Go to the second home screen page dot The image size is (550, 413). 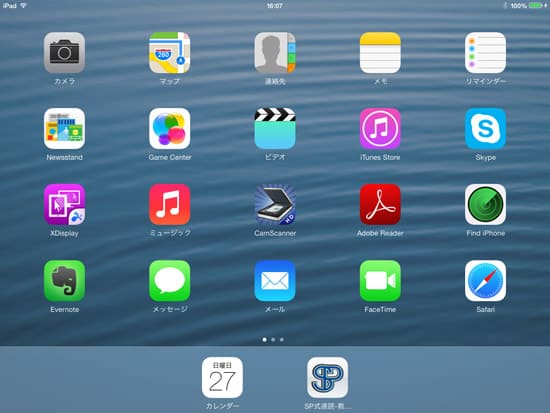273,339
